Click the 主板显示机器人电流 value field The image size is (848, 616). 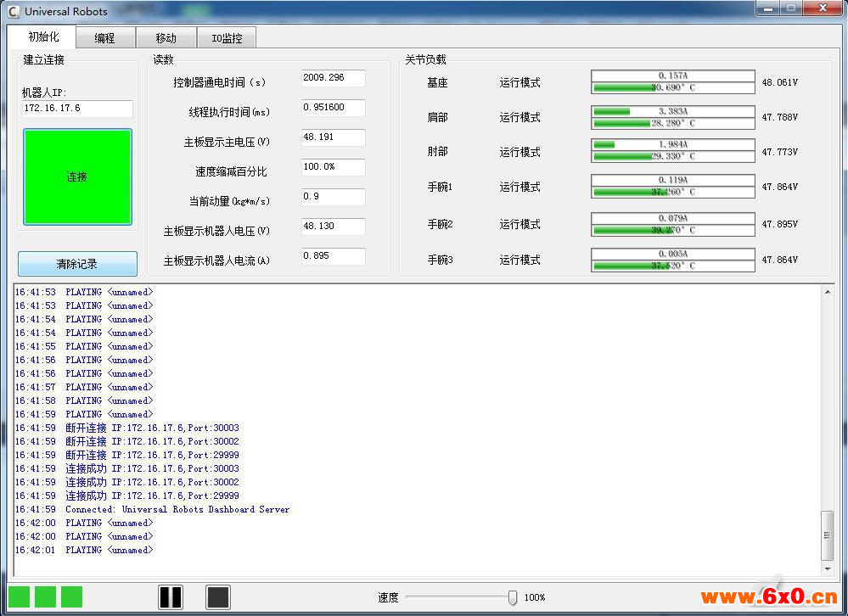pyautogui.click(x=333, y=256)
